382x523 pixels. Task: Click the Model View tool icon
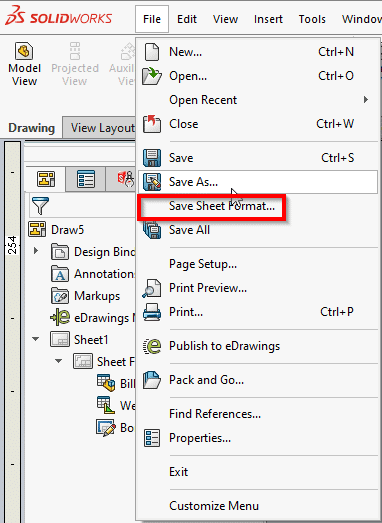[x=24, y=51]
